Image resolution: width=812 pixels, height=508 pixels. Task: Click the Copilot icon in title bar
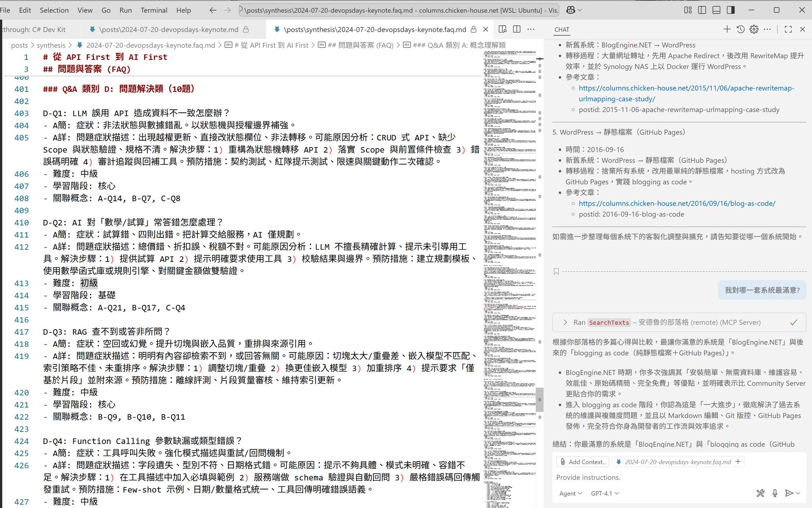point(571,10)
